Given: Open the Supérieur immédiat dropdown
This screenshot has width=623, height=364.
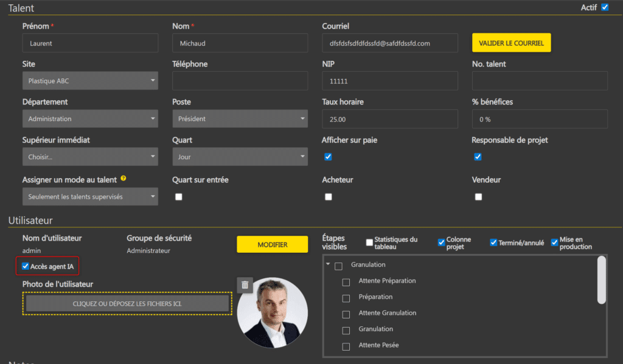Looking at the screenshot, I should tap(90, 157).
